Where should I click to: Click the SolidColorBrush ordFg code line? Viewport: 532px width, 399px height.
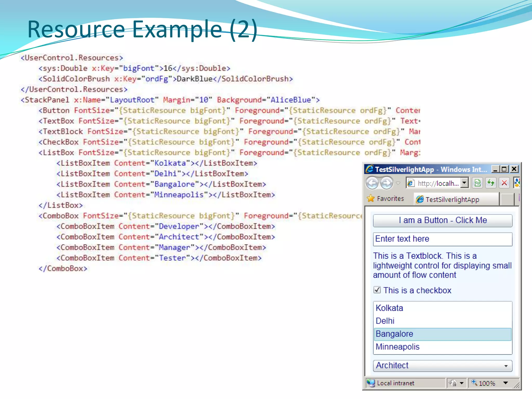tap(166, 79)
